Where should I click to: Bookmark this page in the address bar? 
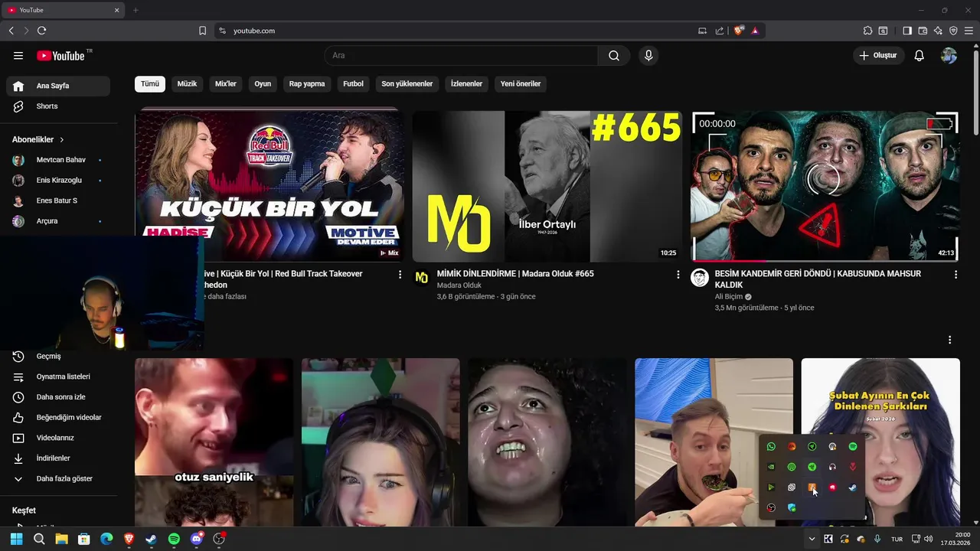tap(202, 31)
